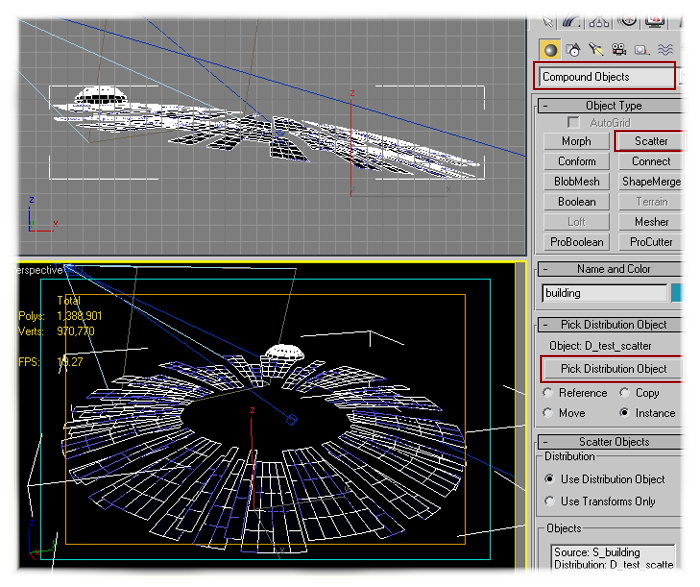Choose the Use Transforms Only option
Viewport: 700px width, 587px height.
549,501
